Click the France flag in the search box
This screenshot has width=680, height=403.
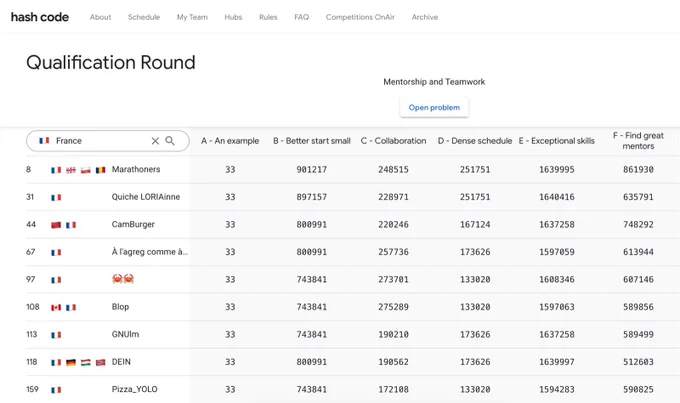click(x=44, y=141)
